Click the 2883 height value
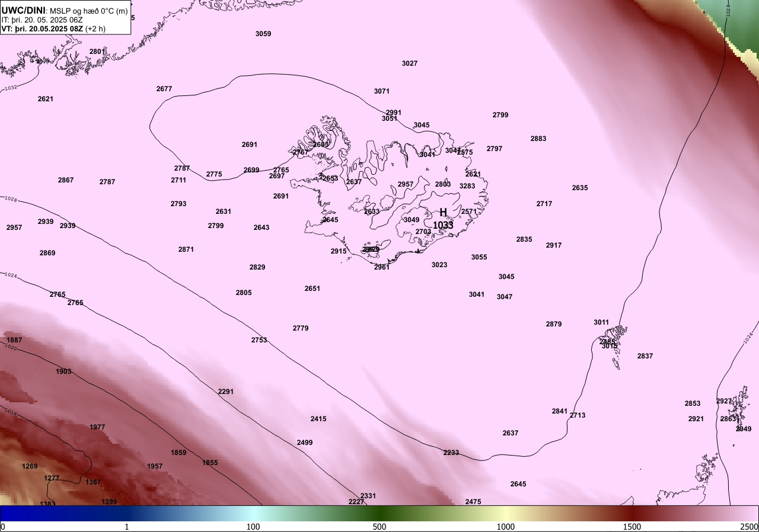This screenshot has width=759, height=532. pyautogui.click(x=538, y=139)
